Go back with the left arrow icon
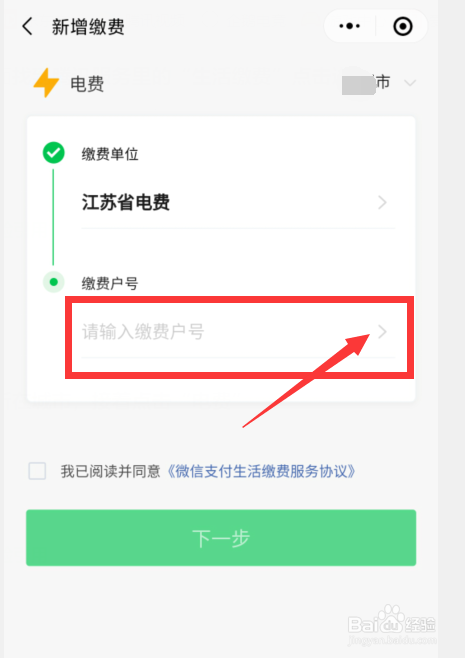Image resolution: width=465 pixels, height=658 pixels. (27, 26)
